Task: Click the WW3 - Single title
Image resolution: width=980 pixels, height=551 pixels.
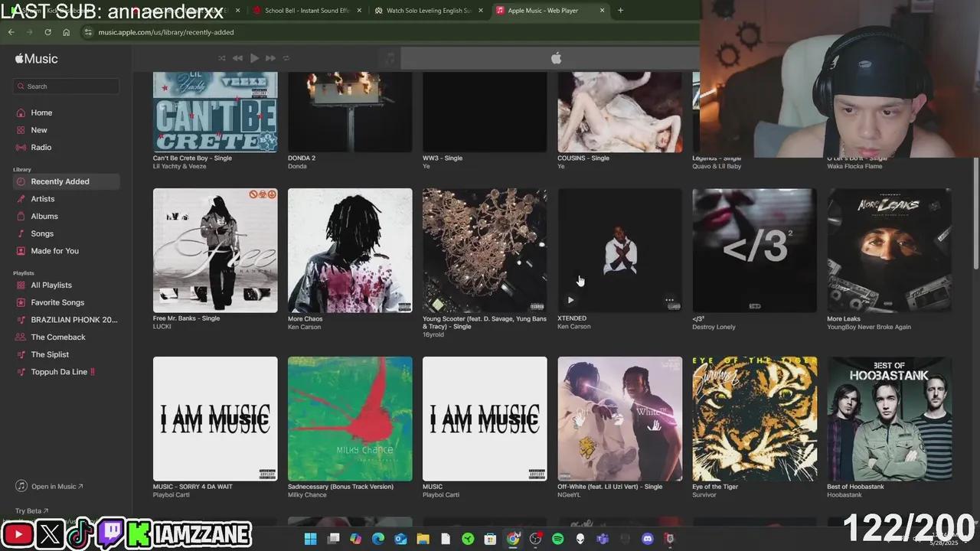Action: point(443,158)
